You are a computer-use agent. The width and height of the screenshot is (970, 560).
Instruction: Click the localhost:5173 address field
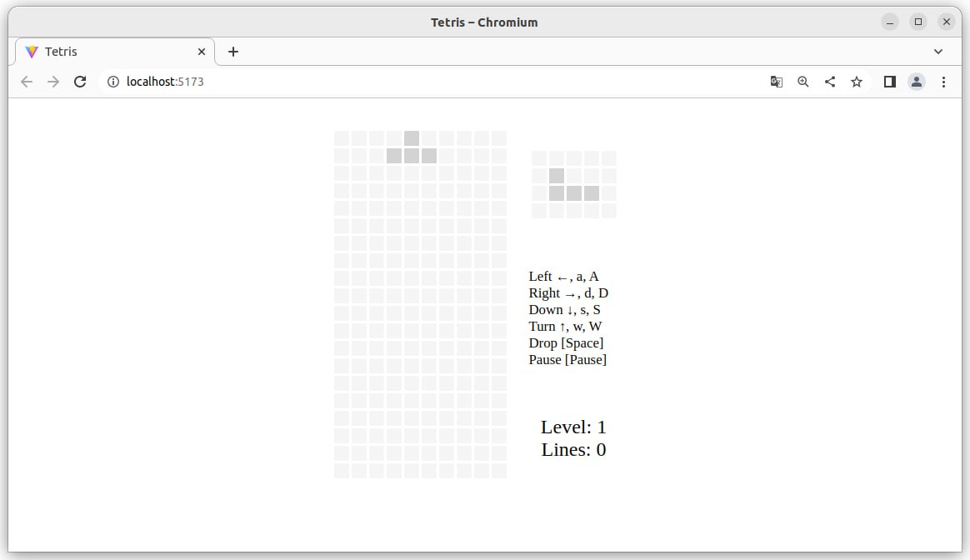[x=433, y=82]
